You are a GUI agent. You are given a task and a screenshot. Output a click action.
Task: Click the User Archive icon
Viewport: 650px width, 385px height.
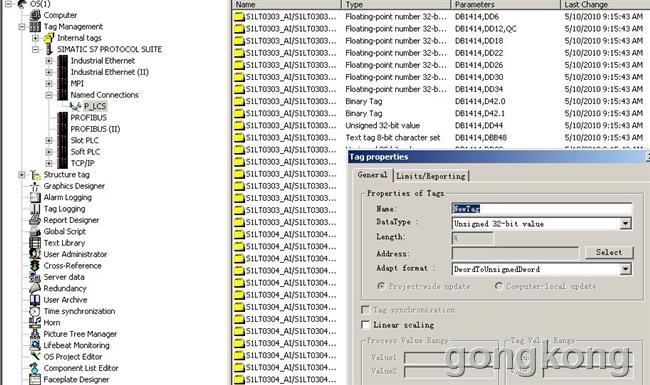point(35,300)
